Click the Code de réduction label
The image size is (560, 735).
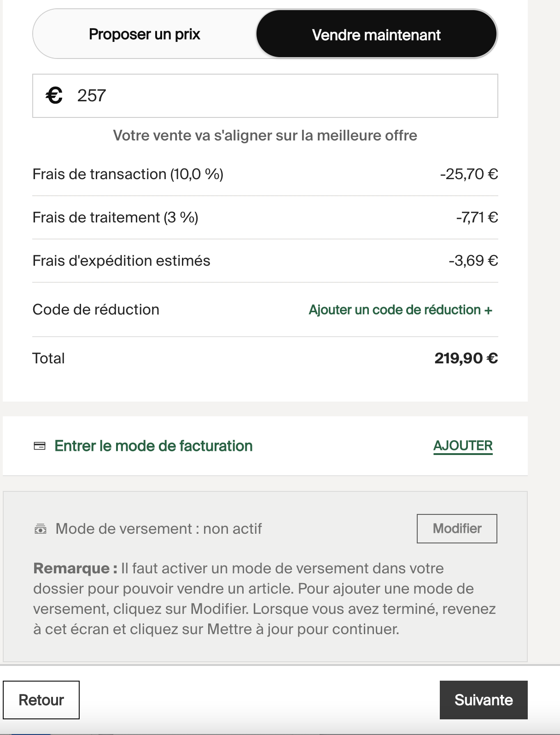96,309
